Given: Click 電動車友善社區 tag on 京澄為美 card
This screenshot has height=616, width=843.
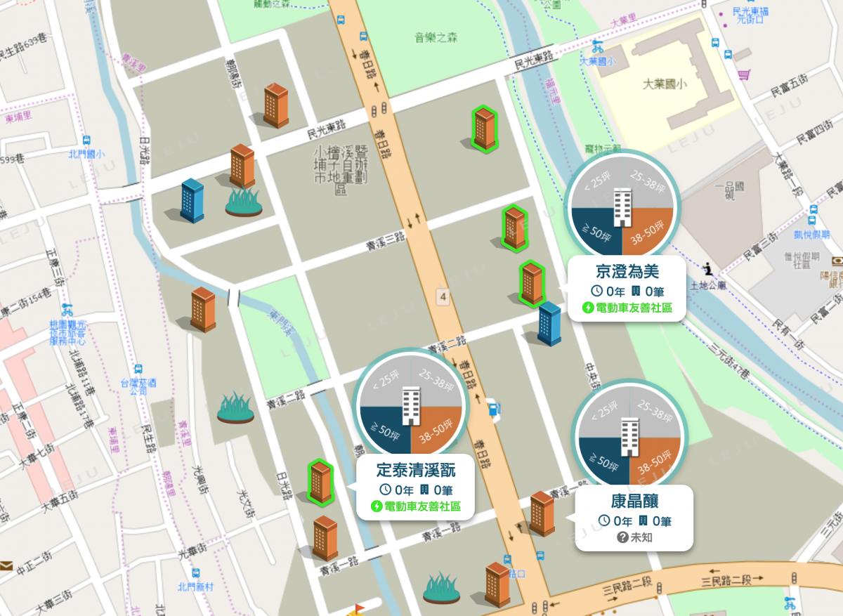Looking at the screenshot, I should [x=627, y=308].
